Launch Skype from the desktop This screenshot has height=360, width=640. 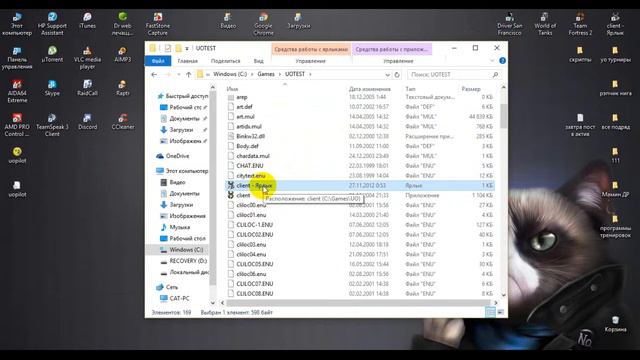pos(52,88)
